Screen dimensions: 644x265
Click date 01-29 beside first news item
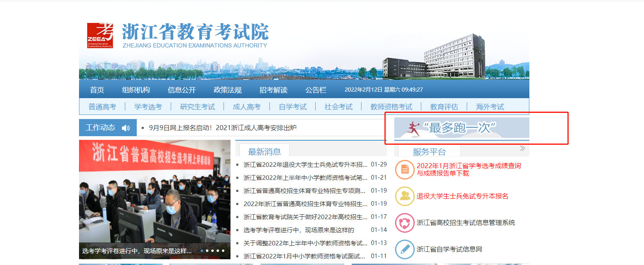[379, 164]
